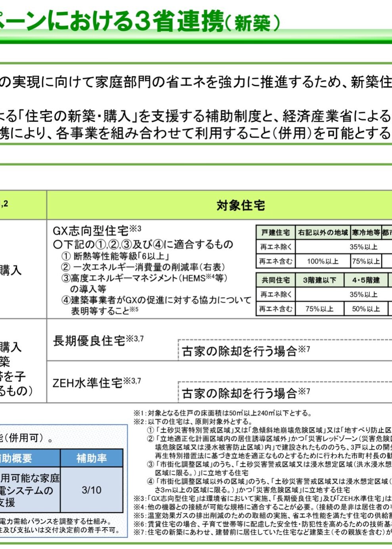Click footnote ※1 about floor area

coord(223,413)
